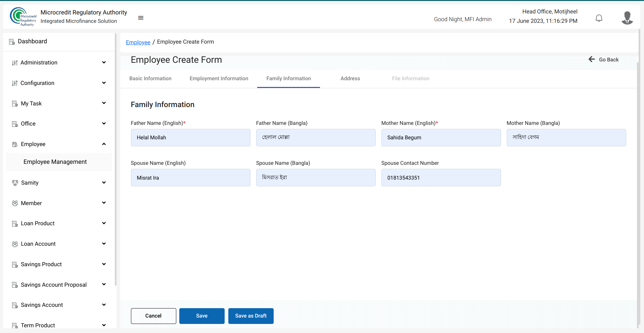Expand the Loan Product chevron
Image resolution: width=644 pixels, height=333 pixels.
pyautogui.click(x=104, y=223)
